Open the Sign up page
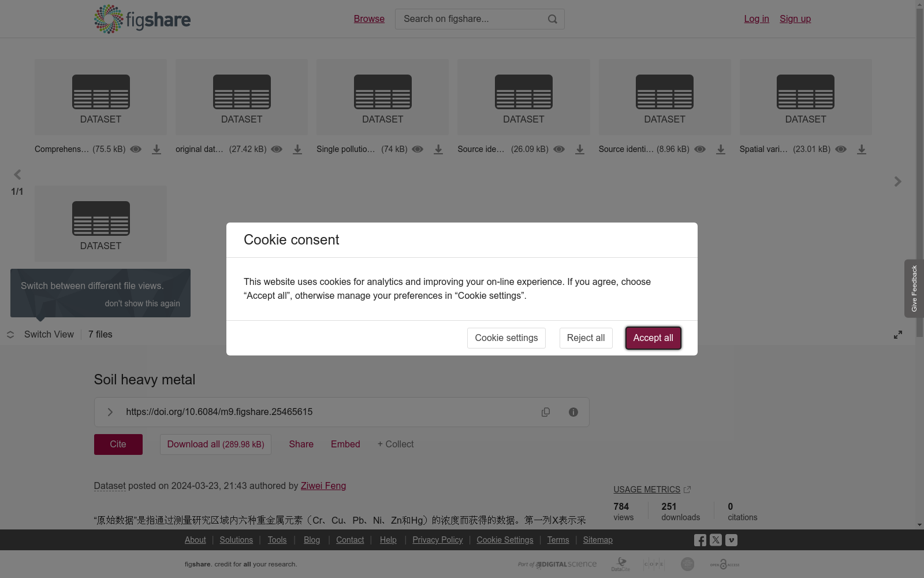 click(x=795, y=19)
